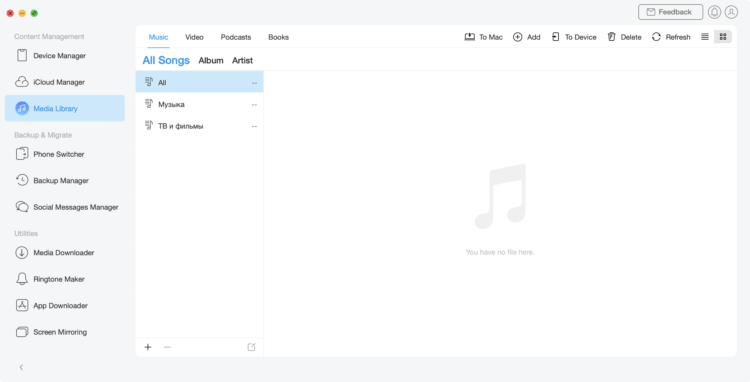The height and width of the screenshot is (382, 750).
Task: Select the All playlist row
Action: (199, 82)
